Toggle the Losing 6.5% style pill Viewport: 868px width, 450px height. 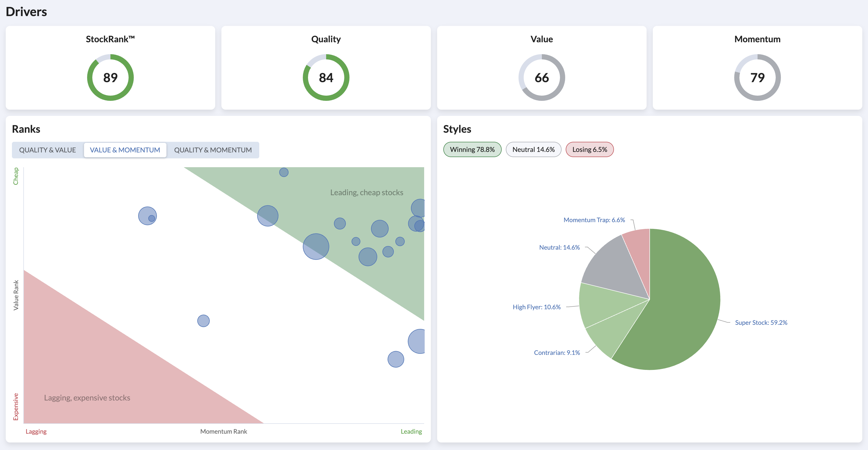point(589,150)
